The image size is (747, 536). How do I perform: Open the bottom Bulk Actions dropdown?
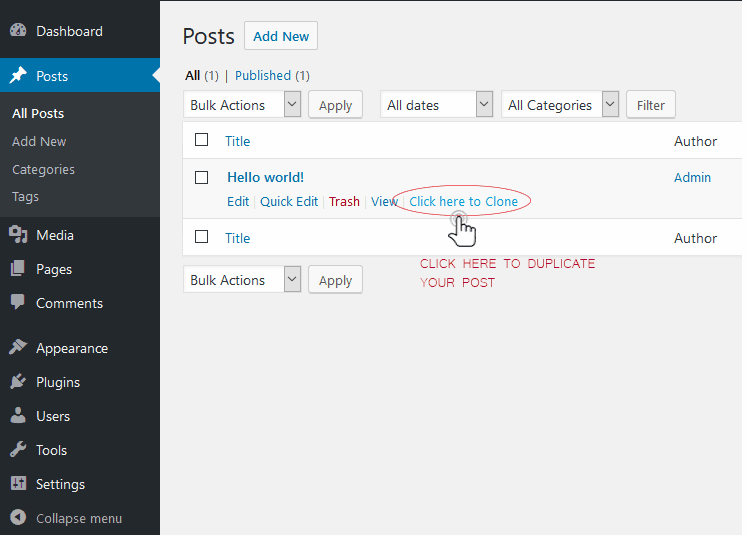pos(242,280)
